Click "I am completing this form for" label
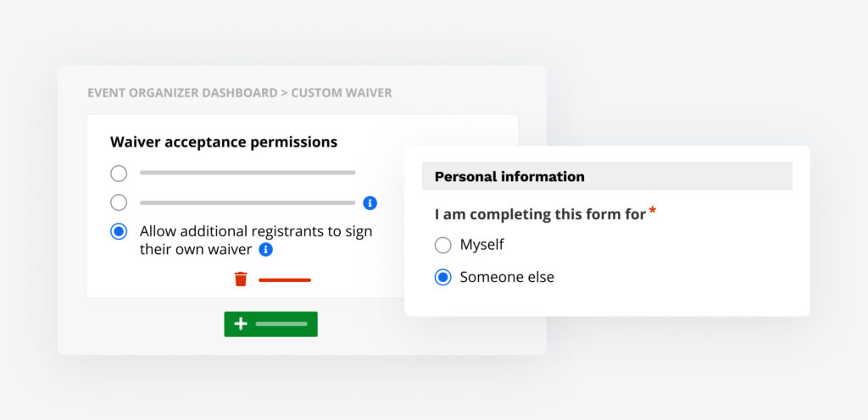This screenshot has height=420, width=868. [540, 214]
